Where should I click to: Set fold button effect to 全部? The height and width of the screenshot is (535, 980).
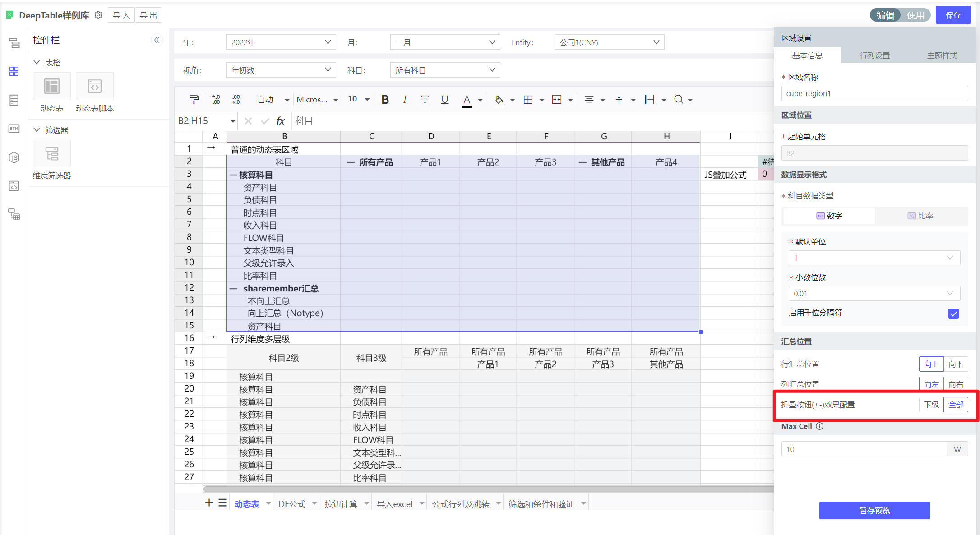coord(956,405)
